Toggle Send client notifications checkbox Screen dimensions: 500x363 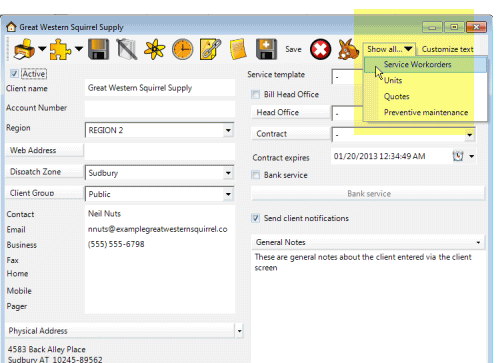coord(256,218)
